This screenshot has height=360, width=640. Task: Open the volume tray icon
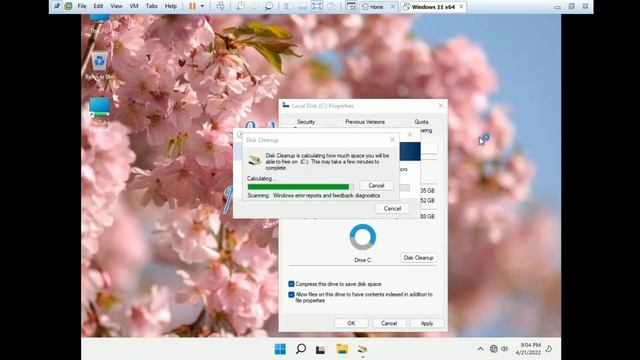pyautogui.click(x=505, y=349)
